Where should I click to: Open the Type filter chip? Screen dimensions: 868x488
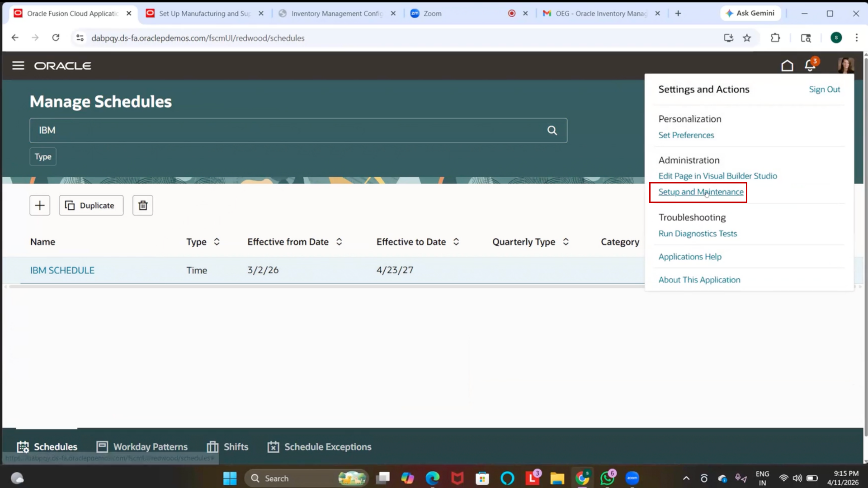[x=43, y=157]
